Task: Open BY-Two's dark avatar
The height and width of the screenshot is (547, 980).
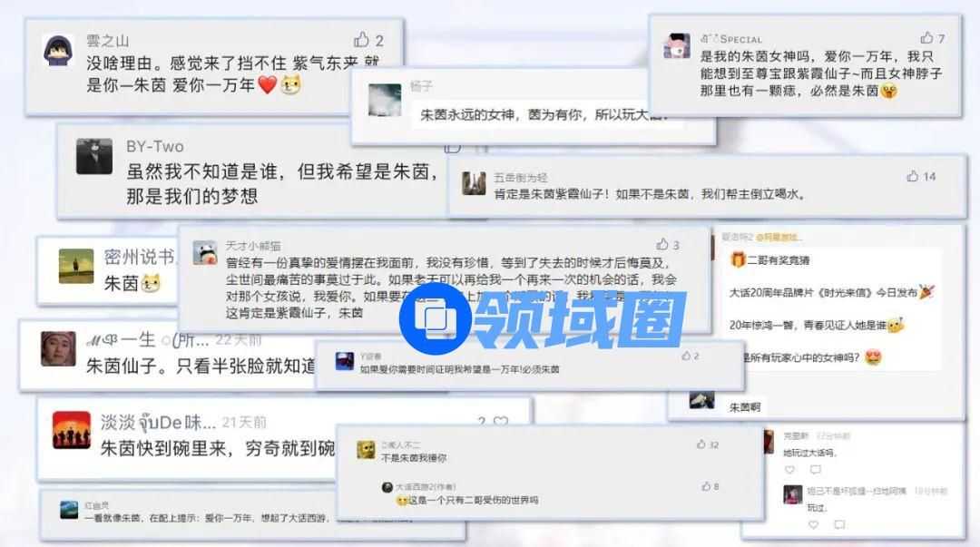Action: coord(94,156)
